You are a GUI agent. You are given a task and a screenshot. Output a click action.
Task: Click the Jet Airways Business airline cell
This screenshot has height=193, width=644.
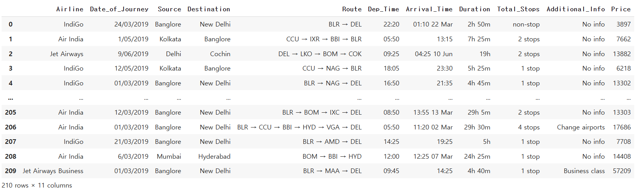click(x=53, y=171)
